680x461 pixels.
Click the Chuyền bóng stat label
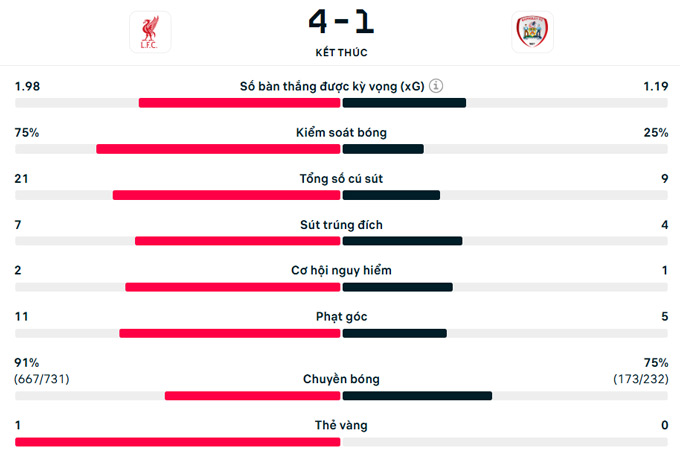click(x=340, y=379)
